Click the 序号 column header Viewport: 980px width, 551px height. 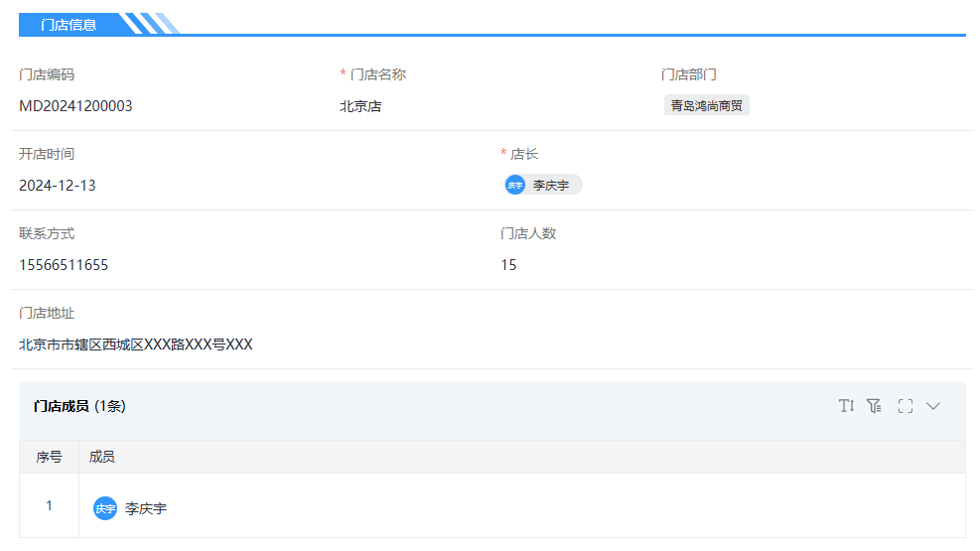point(49,457)
